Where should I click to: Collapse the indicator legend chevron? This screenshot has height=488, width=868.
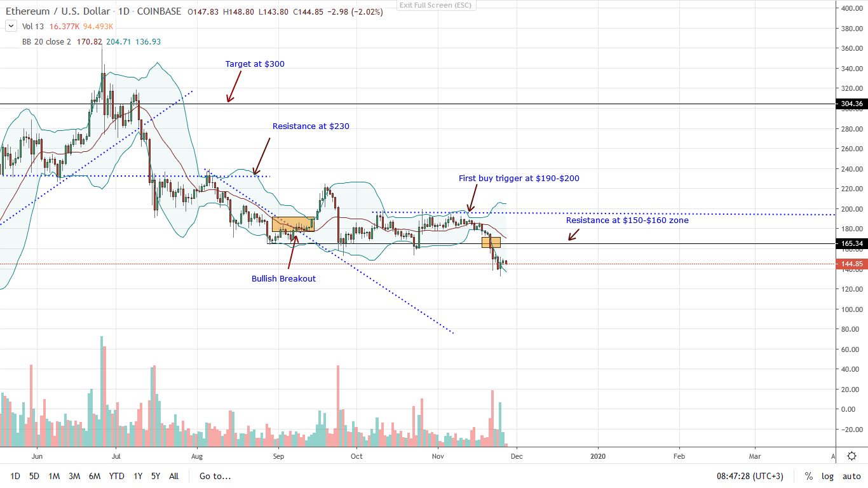[x=10, y=26]
